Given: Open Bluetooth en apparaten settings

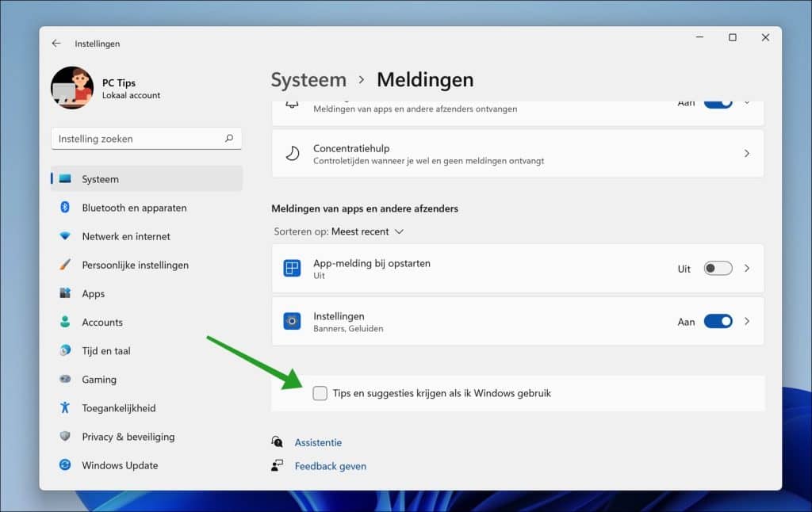Looking at the screenshot, I should [132, 208].
